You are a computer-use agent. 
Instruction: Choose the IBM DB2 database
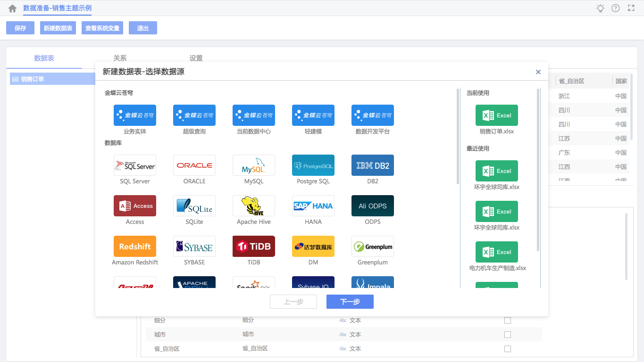pyautogui.click(x=373, y=165)
